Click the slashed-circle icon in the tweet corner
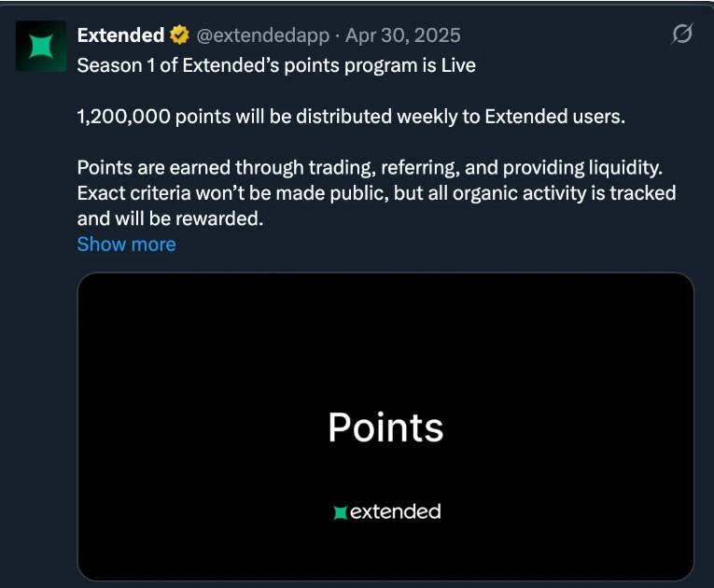The width and height of the screenshot is (714, 588). (x=682, y=35)
